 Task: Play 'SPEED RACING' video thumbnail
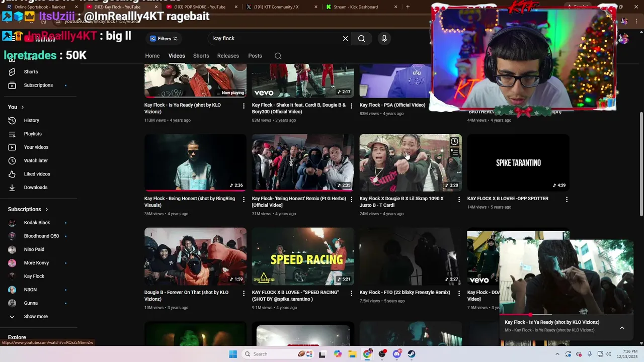(303, 256)
